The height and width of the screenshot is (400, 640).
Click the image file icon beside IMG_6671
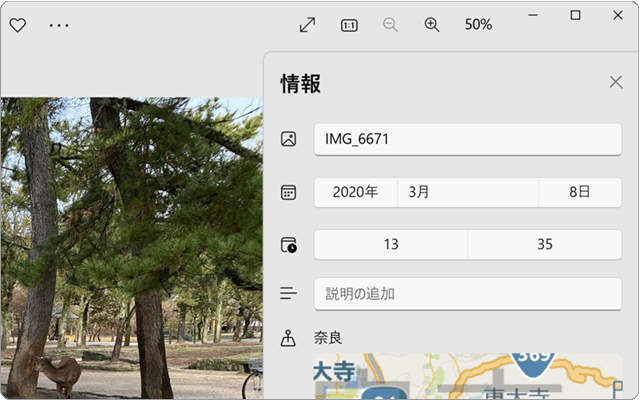pos(289,139)
